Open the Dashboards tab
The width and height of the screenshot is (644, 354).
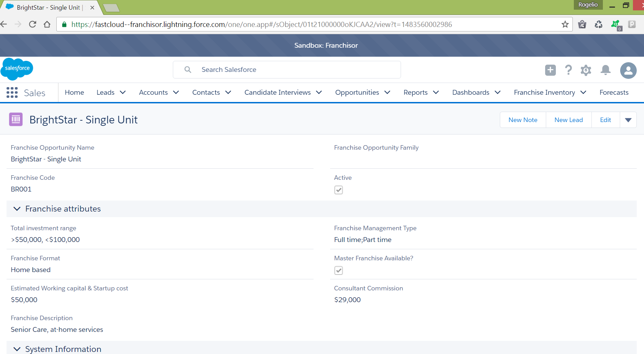471,92
